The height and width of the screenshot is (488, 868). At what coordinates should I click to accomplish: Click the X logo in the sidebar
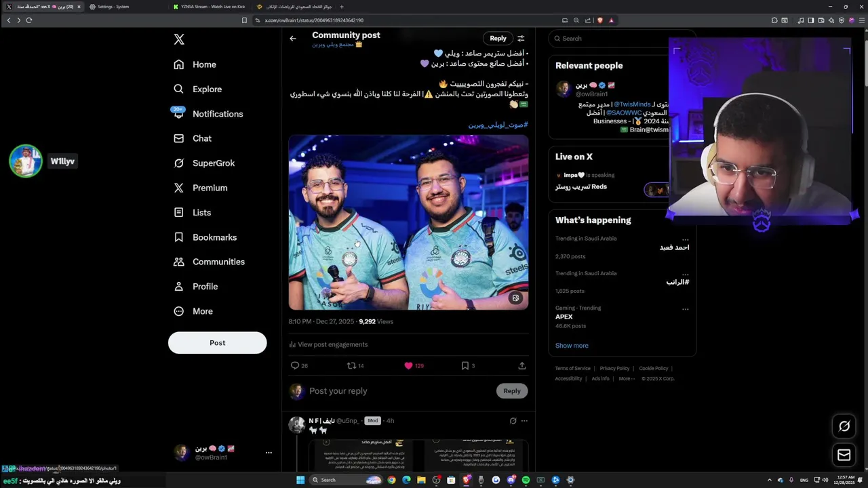click(x=179, y=39)
